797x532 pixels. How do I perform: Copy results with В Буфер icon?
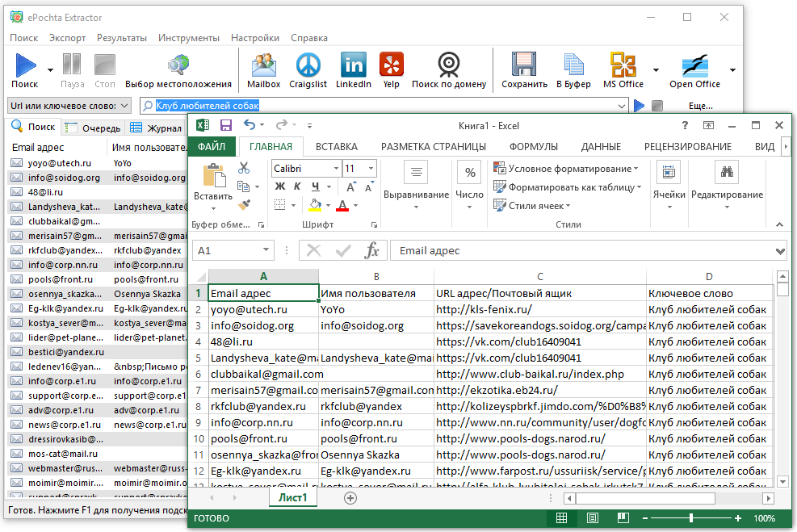click(x=574, y=65)
